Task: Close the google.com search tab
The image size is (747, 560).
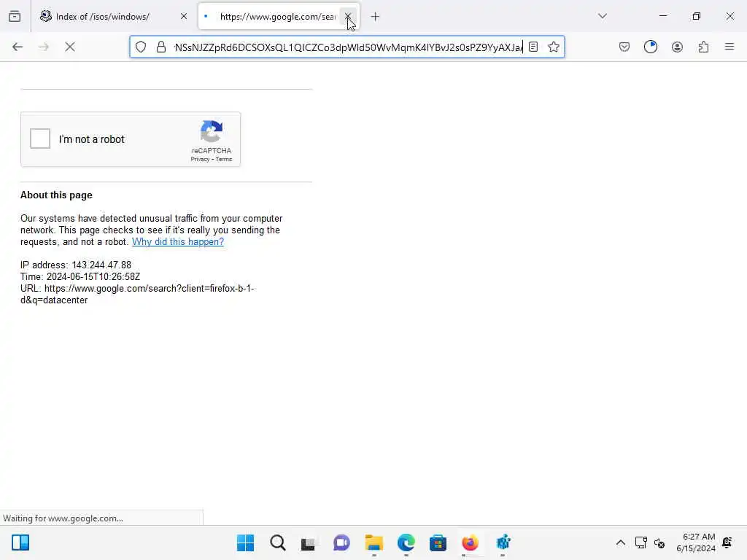Action: 348,17
